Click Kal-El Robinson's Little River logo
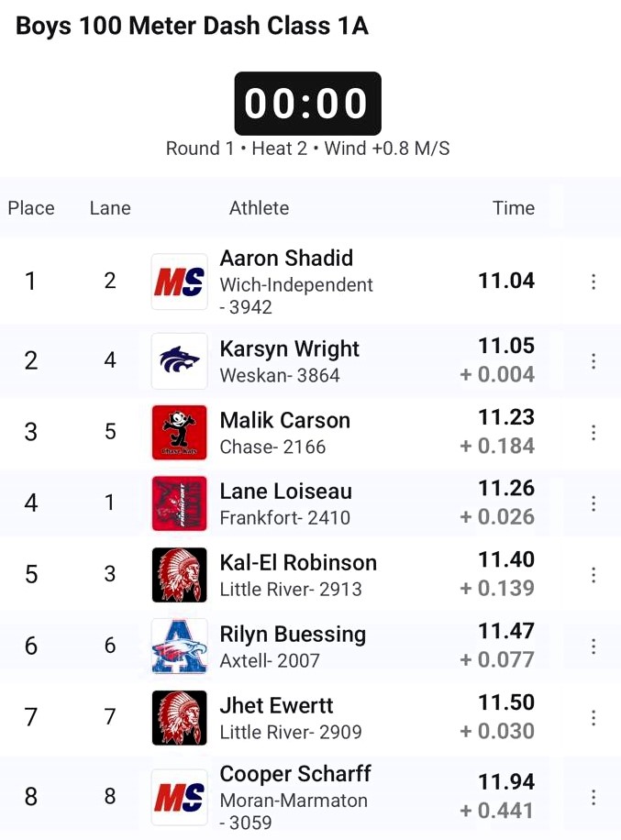Viewport: 621px width, 840px height. coord(180,575)
